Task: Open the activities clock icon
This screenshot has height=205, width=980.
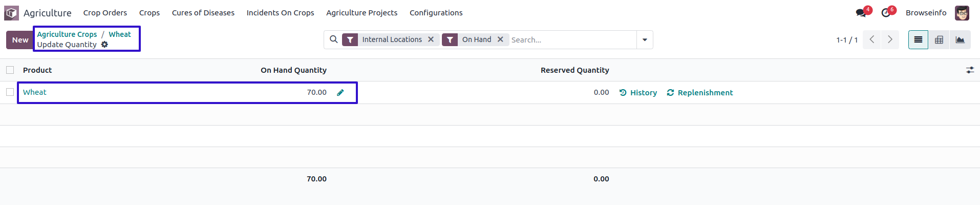Action: [886, 13]
